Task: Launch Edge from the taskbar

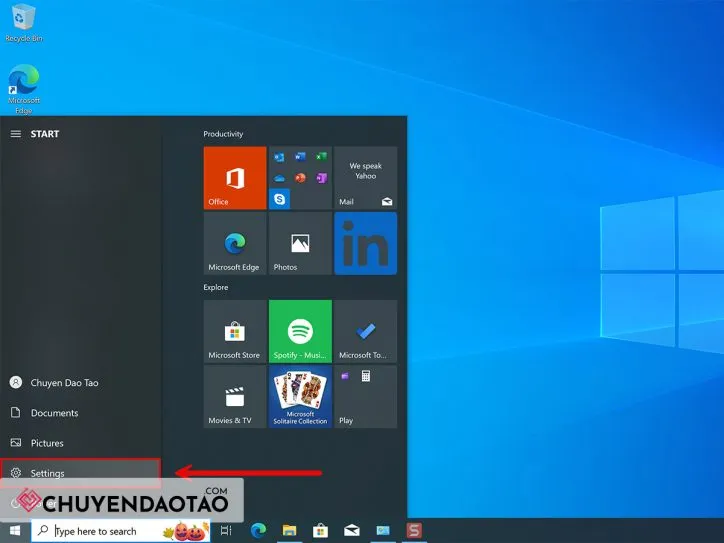Action: pos(259,531)
